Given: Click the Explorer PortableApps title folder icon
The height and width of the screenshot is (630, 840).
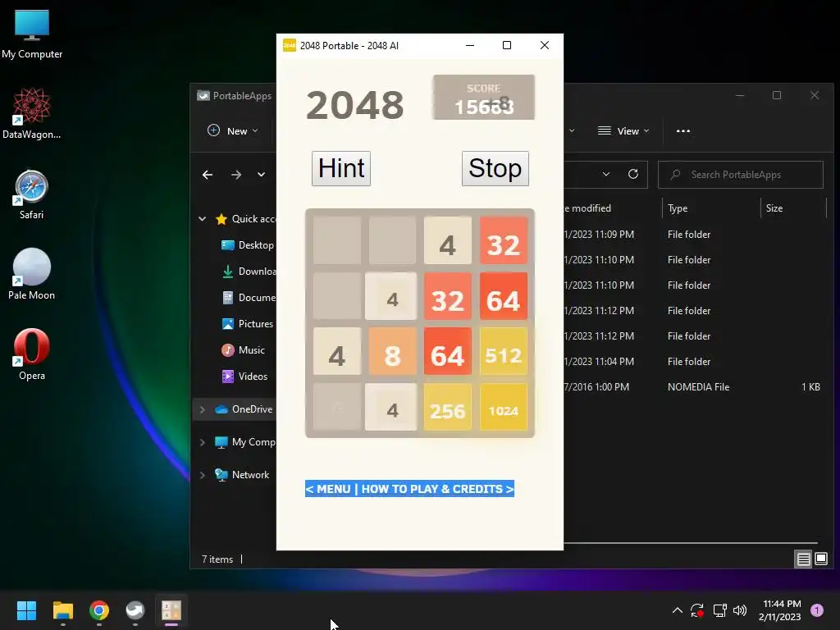Looking at the screenshot, I should point(203,96).
